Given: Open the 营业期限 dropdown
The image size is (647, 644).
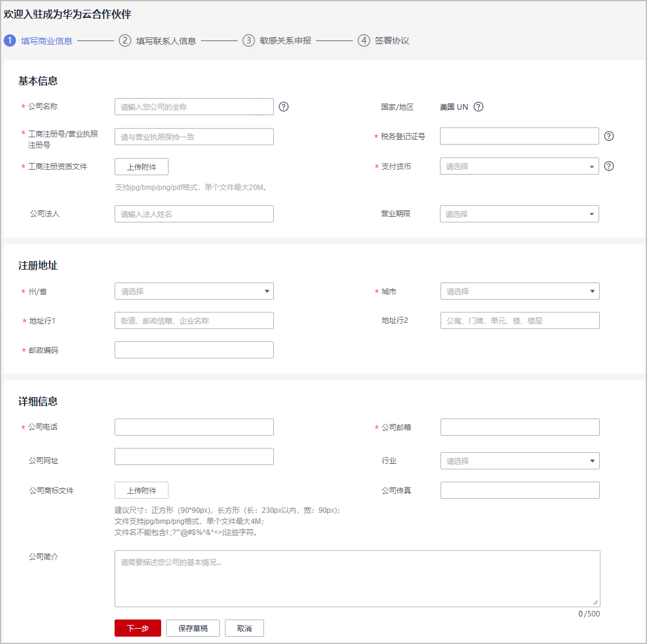Looking at the screenshot, I should pos(519,214).
